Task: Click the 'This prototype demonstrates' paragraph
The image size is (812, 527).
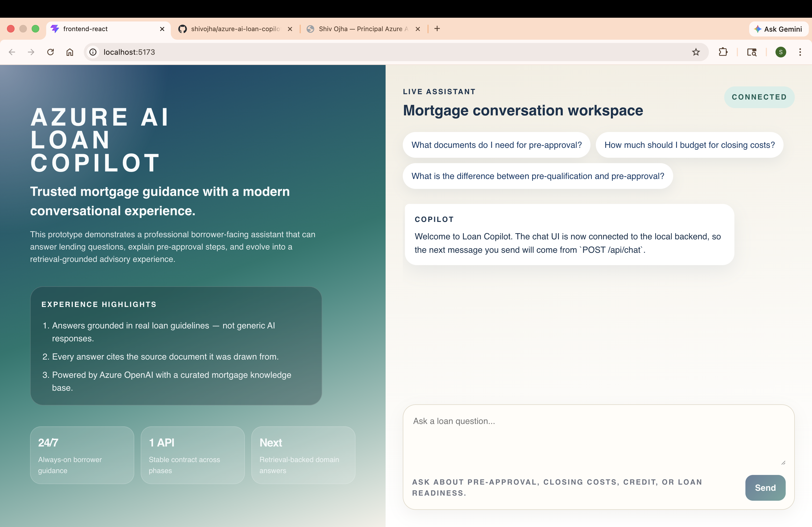Action: click(x=173, y=247)
